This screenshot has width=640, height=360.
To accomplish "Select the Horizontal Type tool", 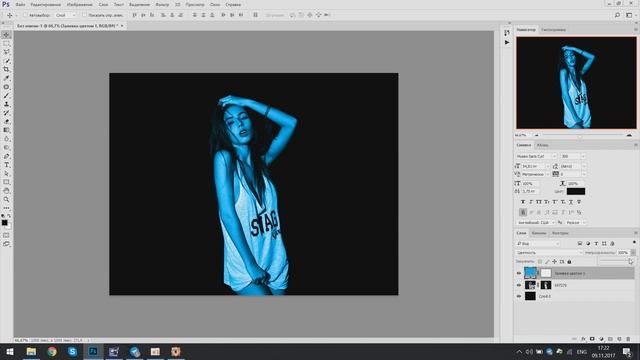I will [6, 165].
